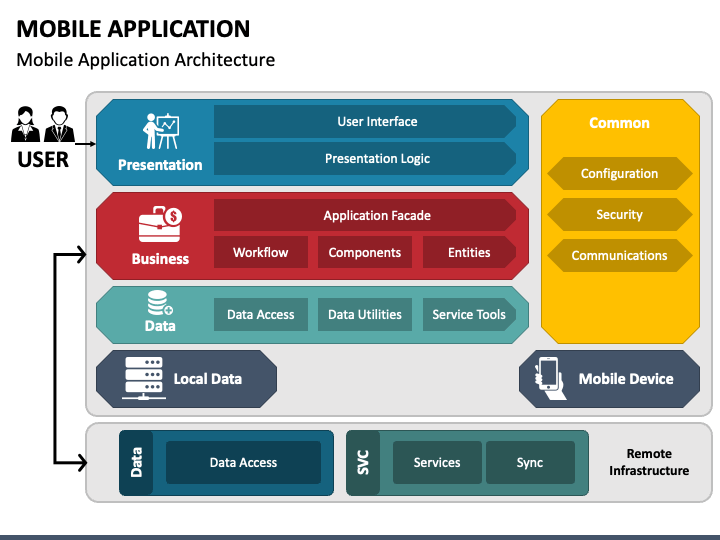Click the Mobile Application Architecture subtitle

tap(146, 60)
